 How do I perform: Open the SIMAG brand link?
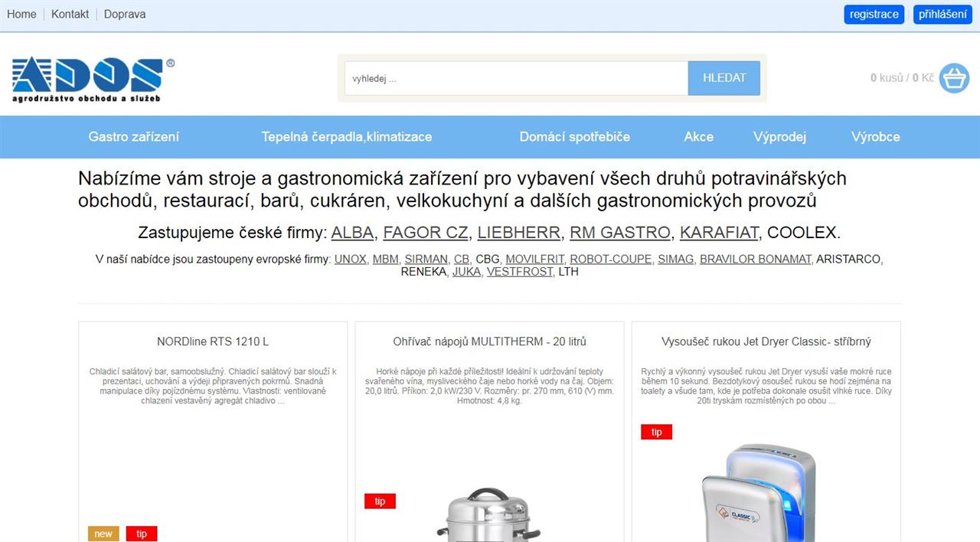676,260
